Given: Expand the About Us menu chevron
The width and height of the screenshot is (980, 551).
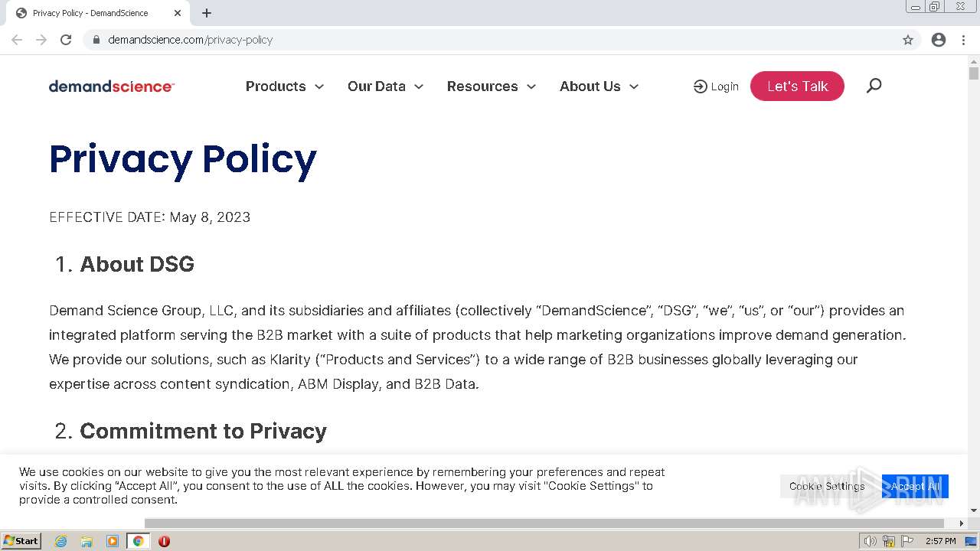Looking at the screenshot, I should (x=634, y=86).
